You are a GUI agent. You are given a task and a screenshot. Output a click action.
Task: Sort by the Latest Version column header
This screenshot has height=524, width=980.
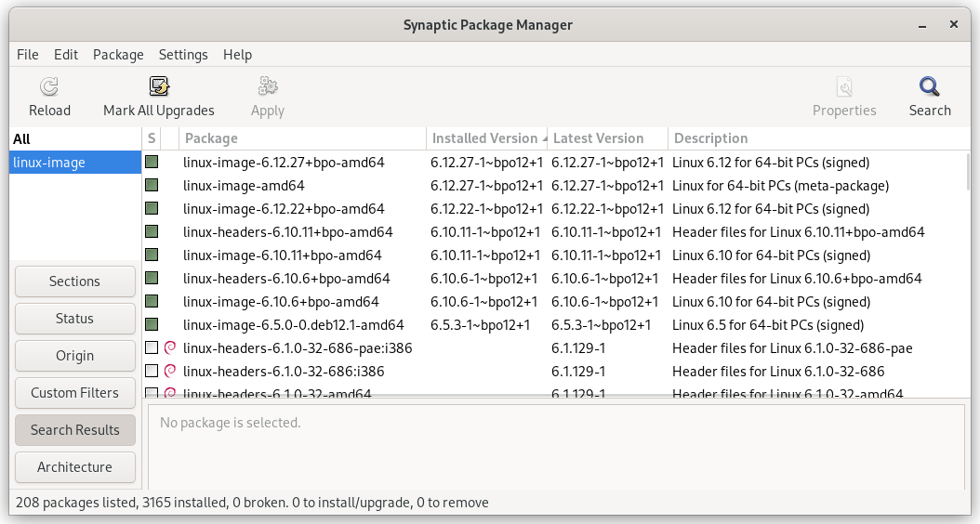click(x=607, y=138)
